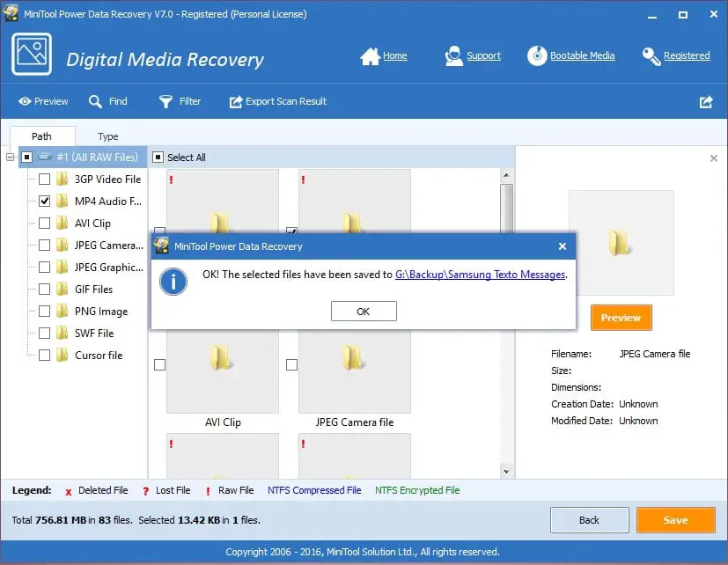The height and width of the screenshot is (565, 728).
Task: Open the Bootable Media link
Action: pos(582,55)
